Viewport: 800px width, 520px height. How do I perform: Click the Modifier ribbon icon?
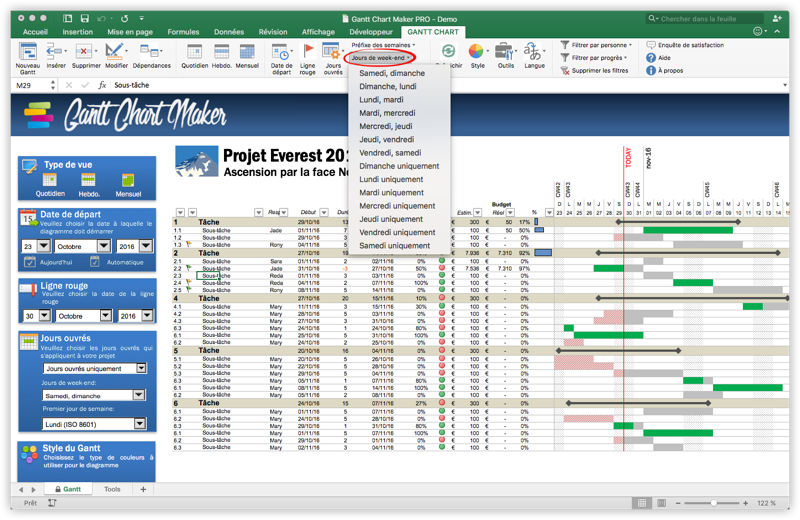pyautogui.click(x=114, y=52)
